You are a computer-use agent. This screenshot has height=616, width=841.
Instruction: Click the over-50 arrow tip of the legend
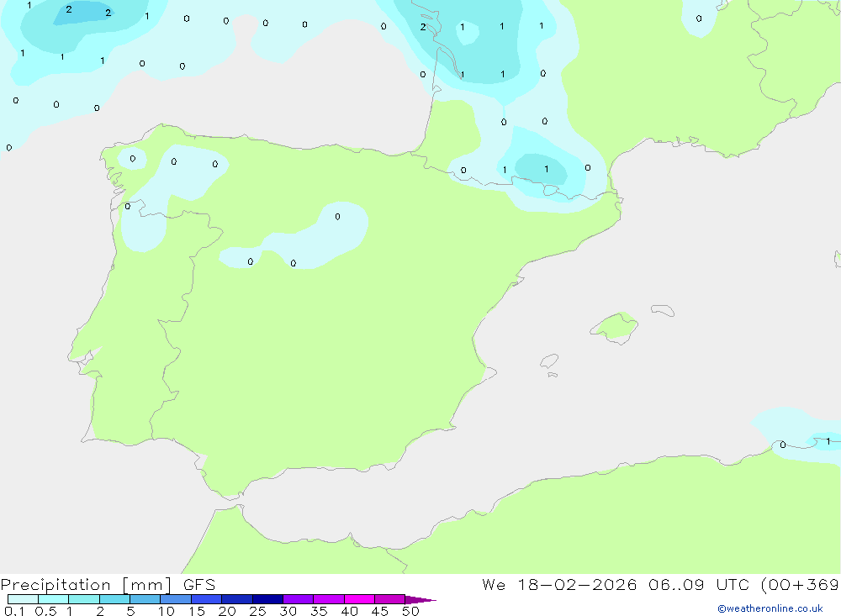420,600
